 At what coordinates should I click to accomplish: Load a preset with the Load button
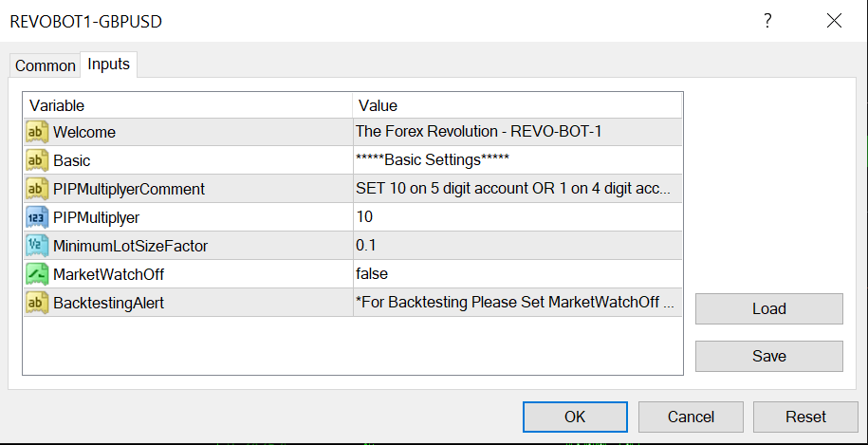768,308
